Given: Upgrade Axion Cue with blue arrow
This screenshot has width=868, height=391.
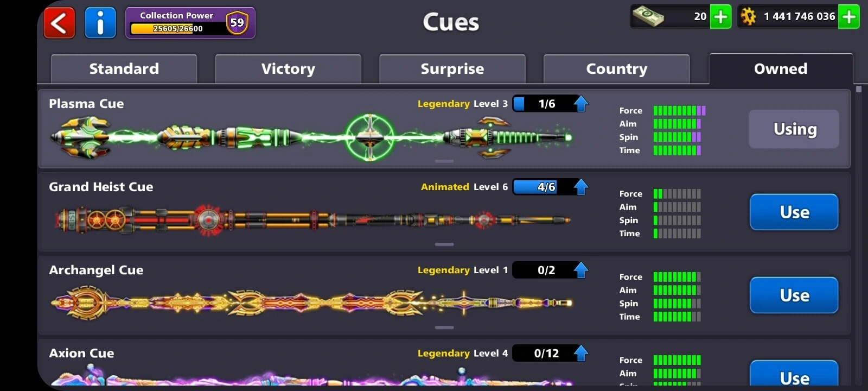Looking at the screenshot, I should 581,353.
